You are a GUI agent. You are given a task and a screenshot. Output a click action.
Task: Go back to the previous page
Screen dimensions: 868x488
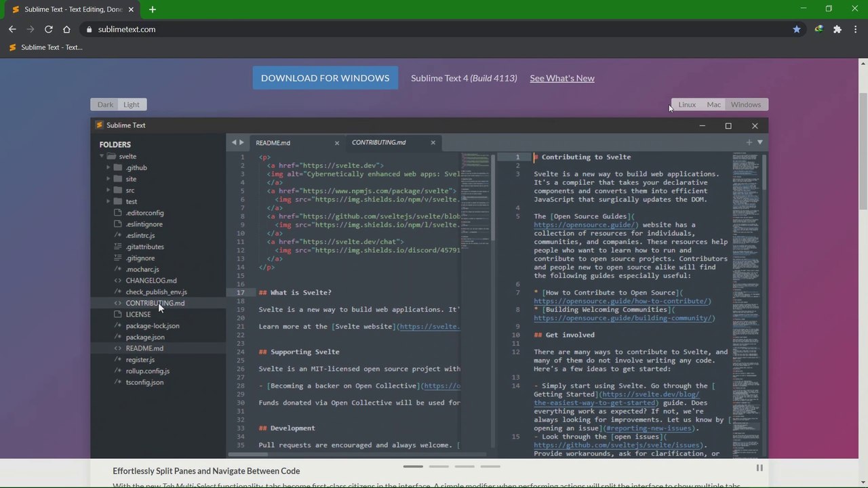[12, 29]
